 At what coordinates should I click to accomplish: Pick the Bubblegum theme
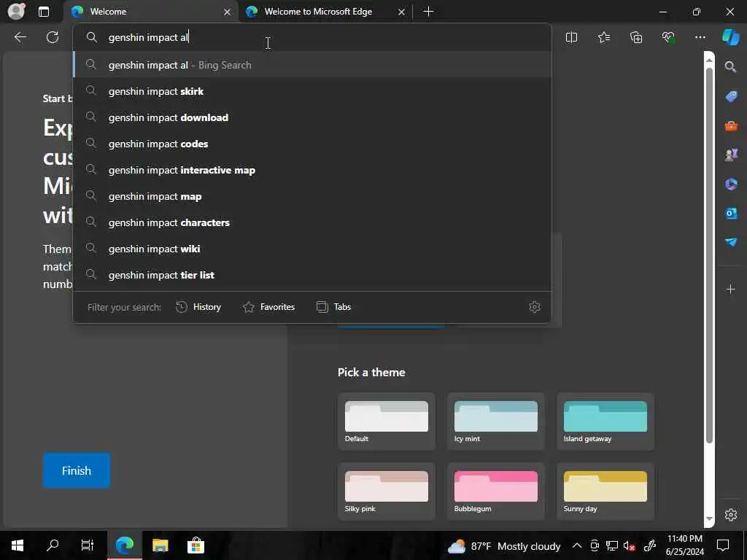[495, 491]
